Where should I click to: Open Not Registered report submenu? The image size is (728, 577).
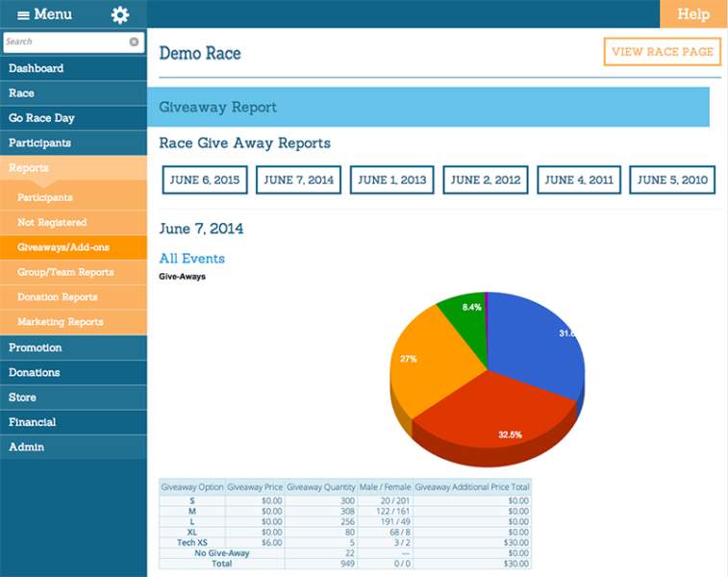tap(51, 222)
